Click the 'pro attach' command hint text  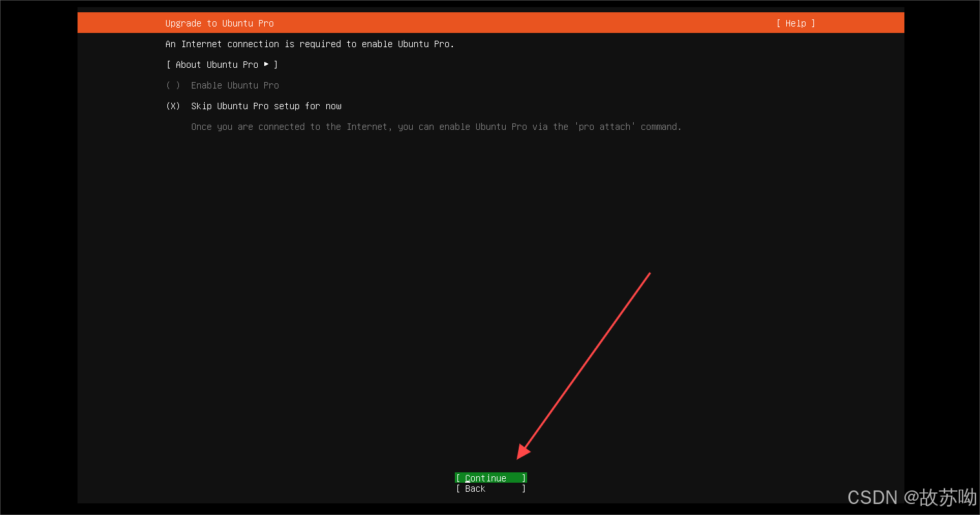(436, 127)
